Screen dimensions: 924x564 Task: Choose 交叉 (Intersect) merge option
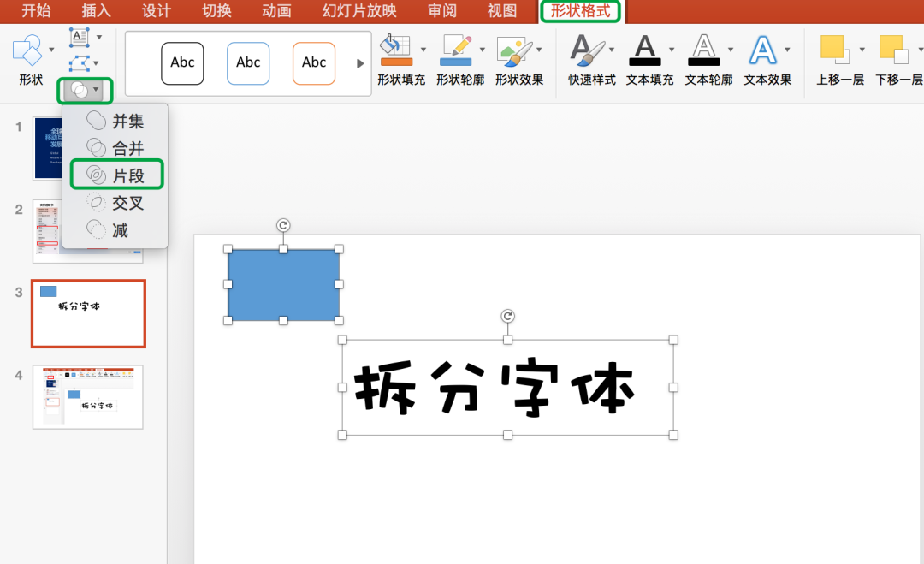[x=116, y=203]
